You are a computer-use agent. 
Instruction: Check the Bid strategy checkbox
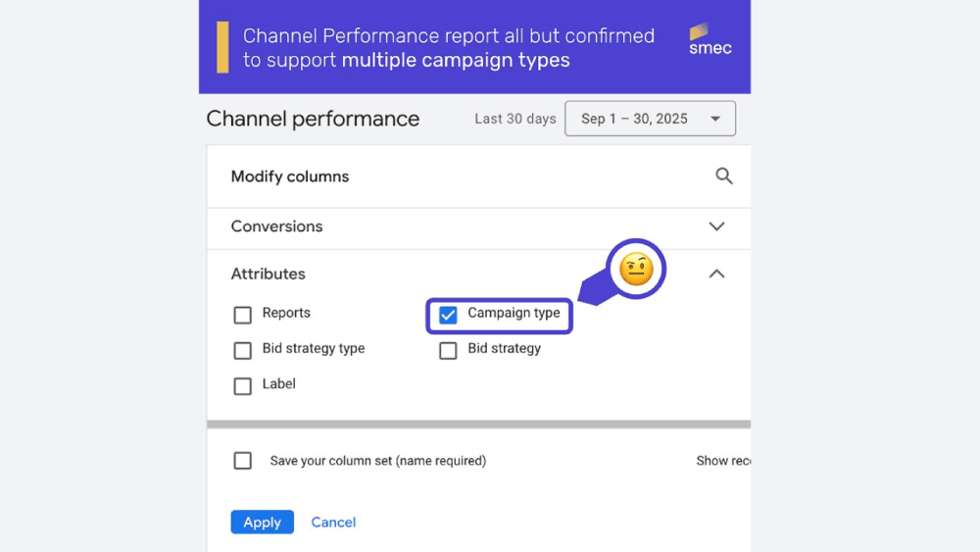[x=448, y=350]
